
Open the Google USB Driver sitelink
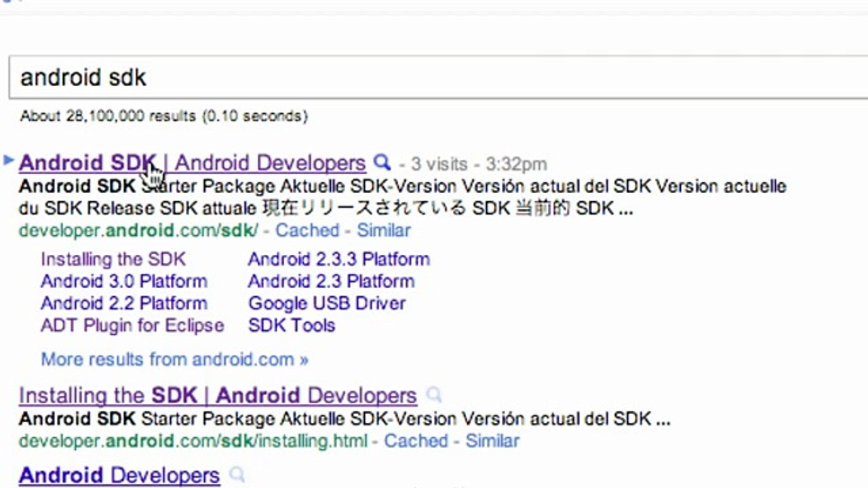click(327, 304)
